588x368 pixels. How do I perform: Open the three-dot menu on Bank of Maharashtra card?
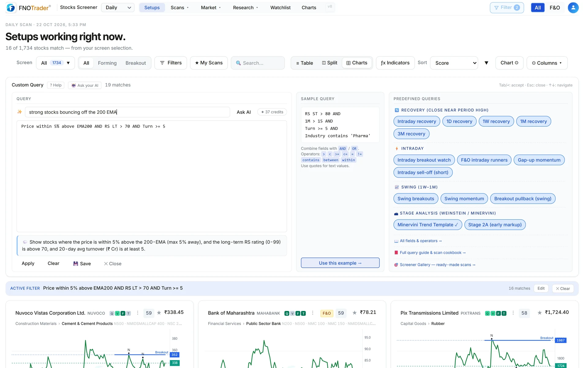(x=312, y=313)
